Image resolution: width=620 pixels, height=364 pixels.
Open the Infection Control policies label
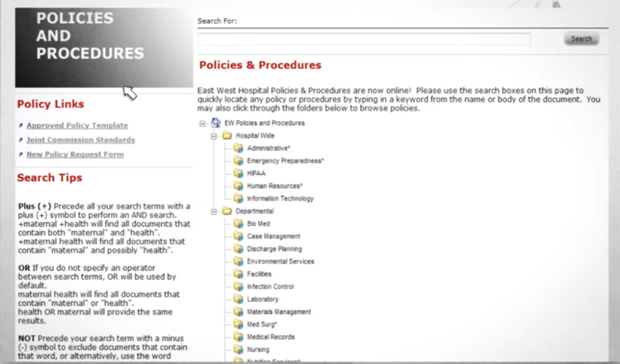[271, 287]
